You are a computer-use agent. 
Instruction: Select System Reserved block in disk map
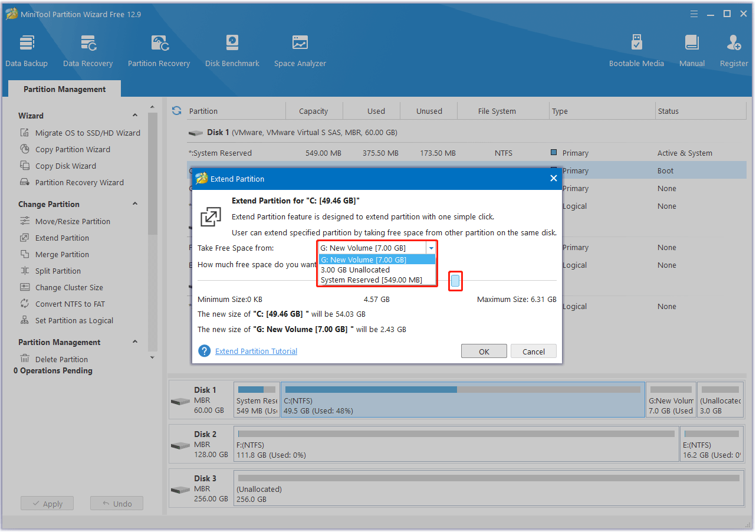(x=257, y=400)
